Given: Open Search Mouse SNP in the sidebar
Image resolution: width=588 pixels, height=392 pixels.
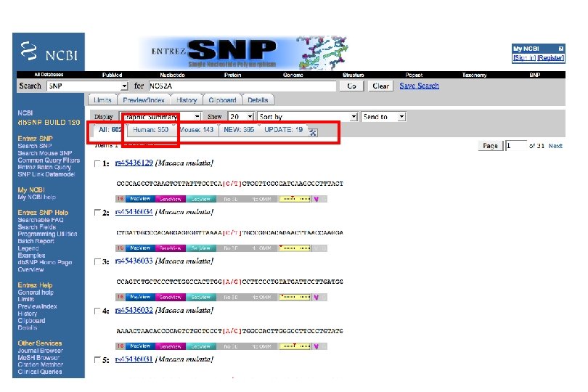Looking at the screenshot, I should click(44, 153).
